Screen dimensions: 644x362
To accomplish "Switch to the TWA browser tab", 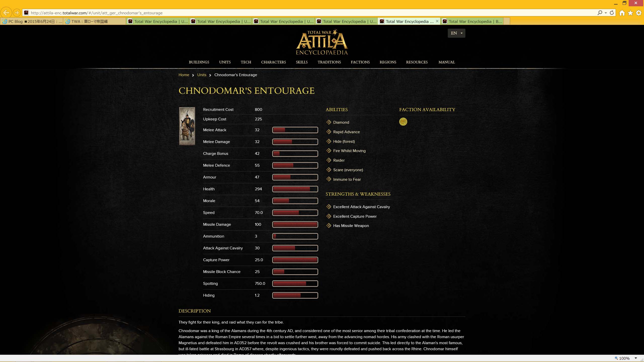I will (94, 21).
